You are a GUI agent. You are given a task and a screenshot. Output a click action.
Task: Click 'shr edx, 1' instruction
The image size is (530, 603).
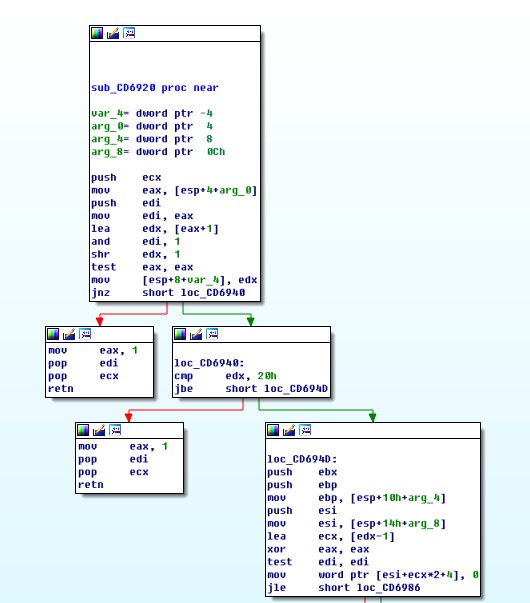136,254
